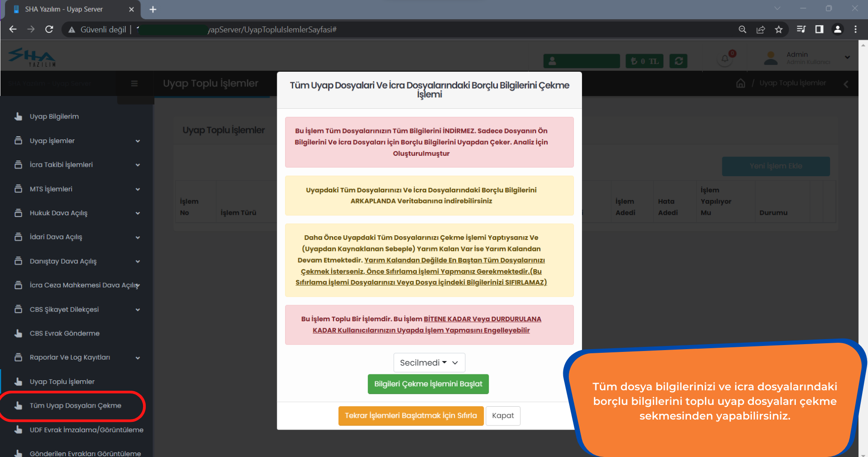Viewport: 868px width, 457px height.
Task: Click the Hukuk Dava Açılış icon
Action: [x=18, y=213]
